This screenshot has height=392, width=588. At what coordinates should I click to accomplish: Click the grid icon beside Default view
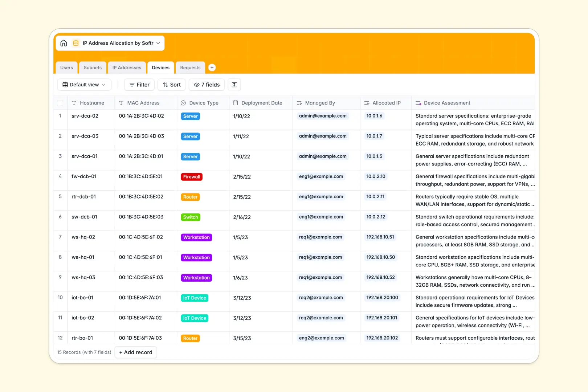(65, 85)
